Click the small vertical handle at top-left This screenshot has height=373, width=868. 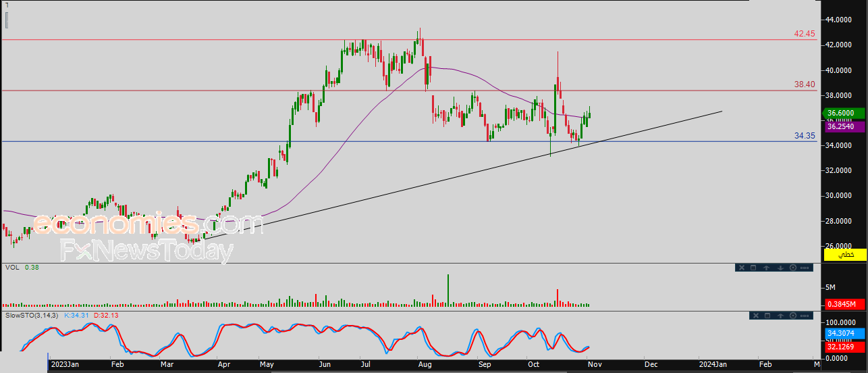(7, 20)
